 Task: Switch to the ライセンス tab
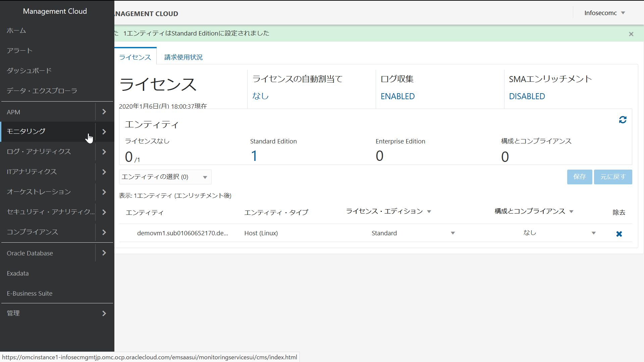[135, 57]
